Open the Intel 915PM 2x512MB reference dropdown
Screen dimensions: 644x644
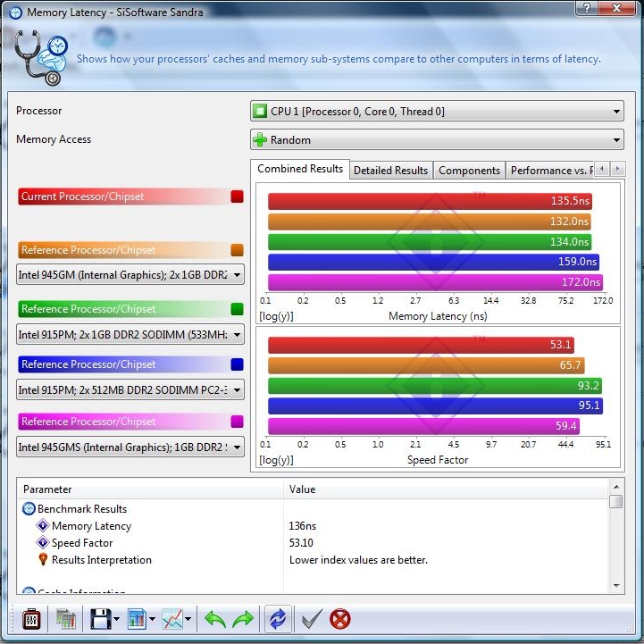pos(130,389)
